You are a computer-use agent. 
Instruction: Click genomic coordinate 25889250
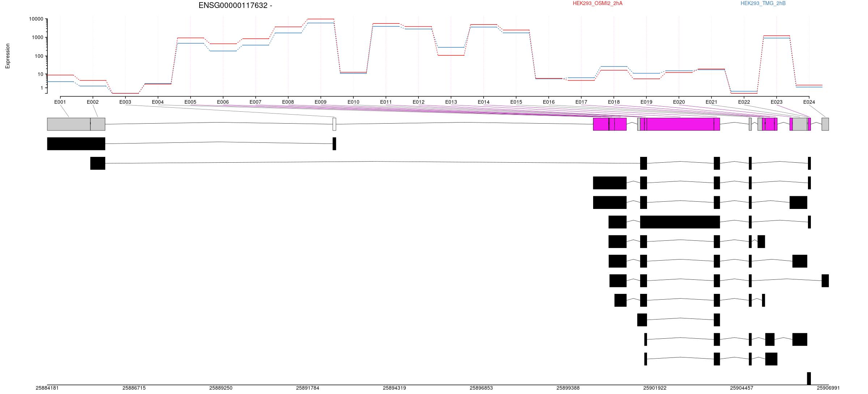[x=221, y=388]
